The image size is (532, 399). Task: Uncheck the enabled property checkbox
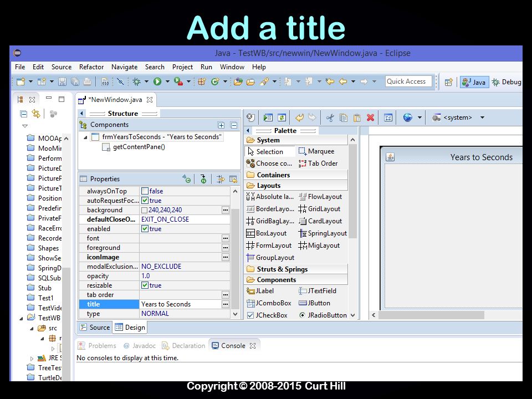pos(145,229)
